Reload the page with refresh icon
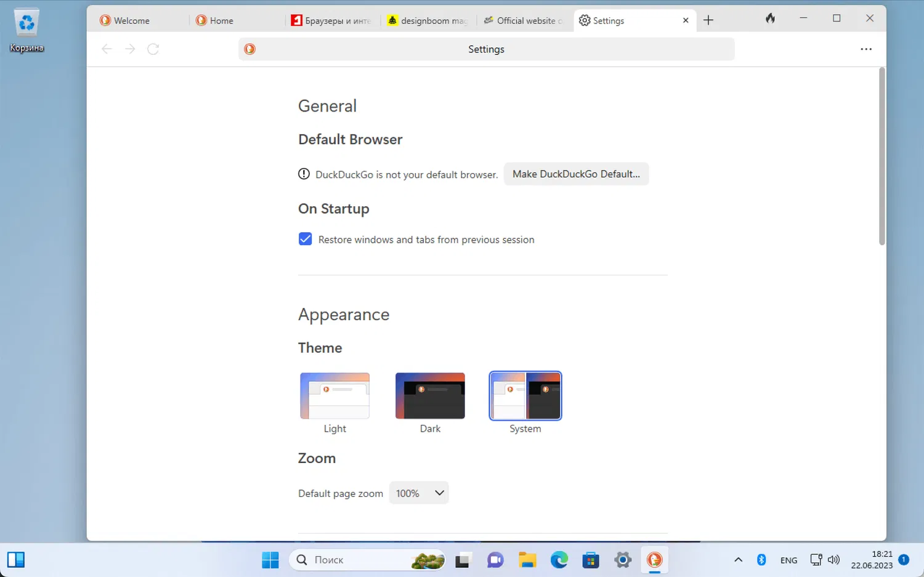Screen dimensions: 924x577 click(153, 49)
